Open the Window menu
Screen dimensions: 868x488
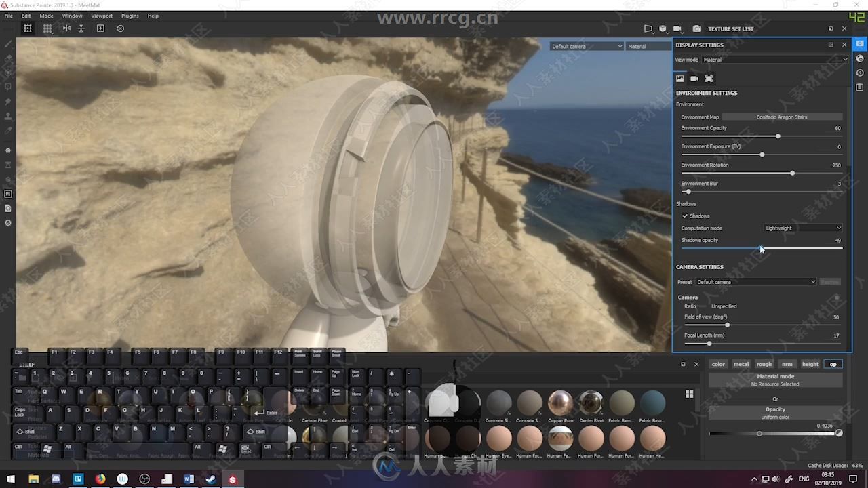73,16
